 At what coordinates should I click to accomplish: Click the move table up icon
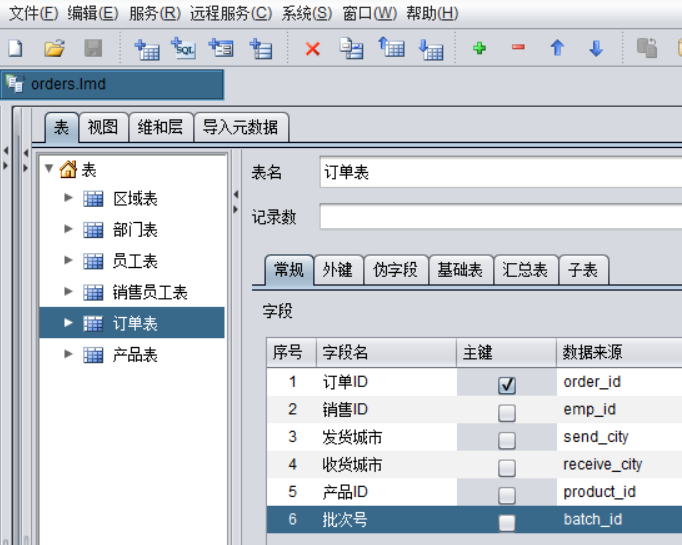pos(391,47)
